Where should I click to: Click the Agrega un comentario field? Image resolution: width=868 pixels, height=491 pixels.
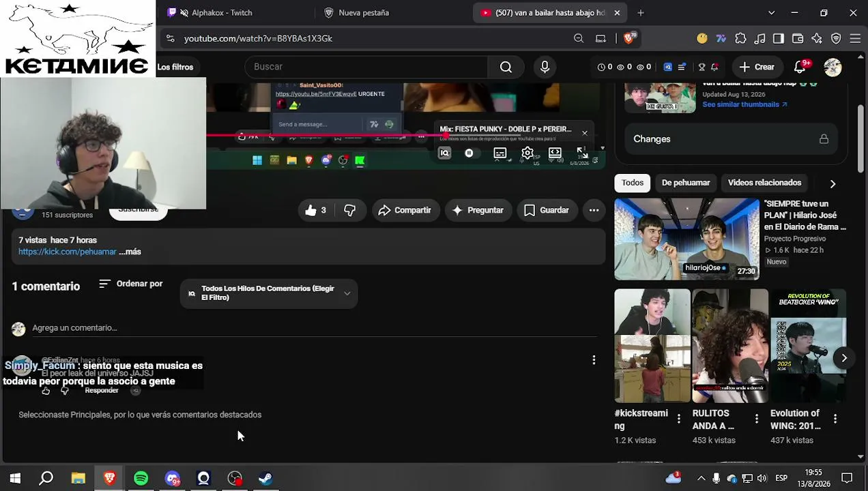tap(314, 328)
